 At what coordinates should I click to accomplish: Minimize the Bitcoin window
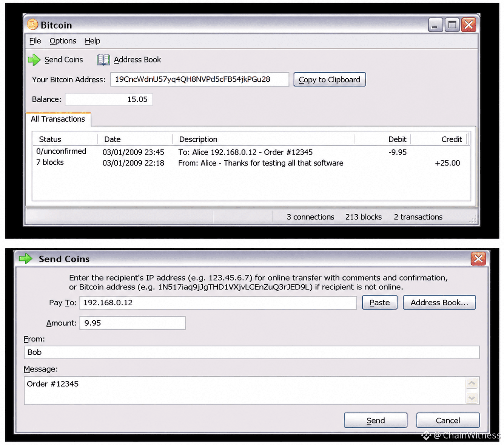pos(435,25)
